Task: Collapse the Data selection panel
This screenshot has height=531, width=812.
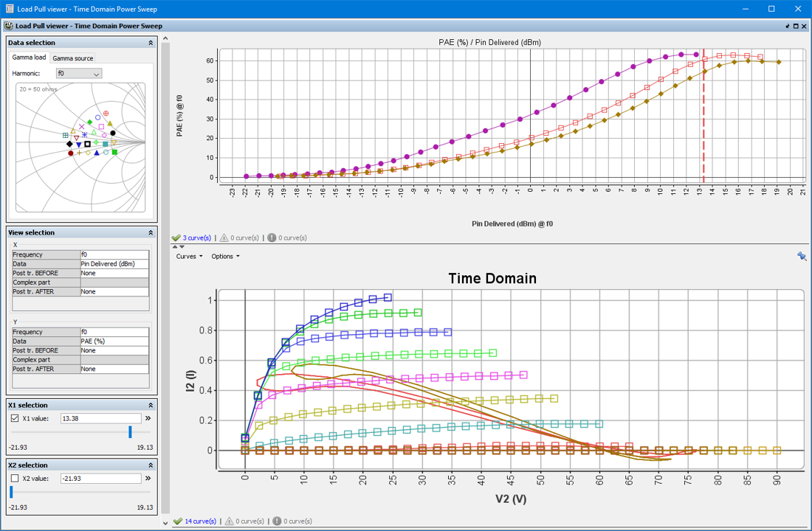Action: (x=151, y=43)
